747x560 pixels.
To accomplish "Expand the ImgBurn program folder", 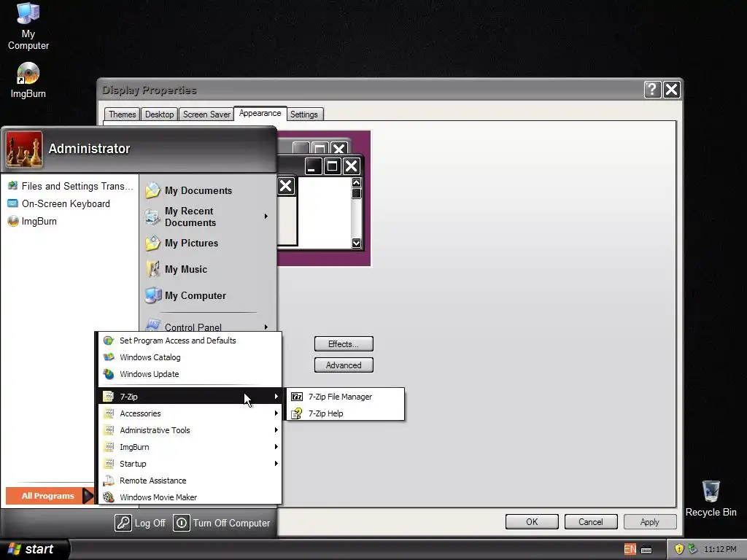I will [x=190, y=447].
